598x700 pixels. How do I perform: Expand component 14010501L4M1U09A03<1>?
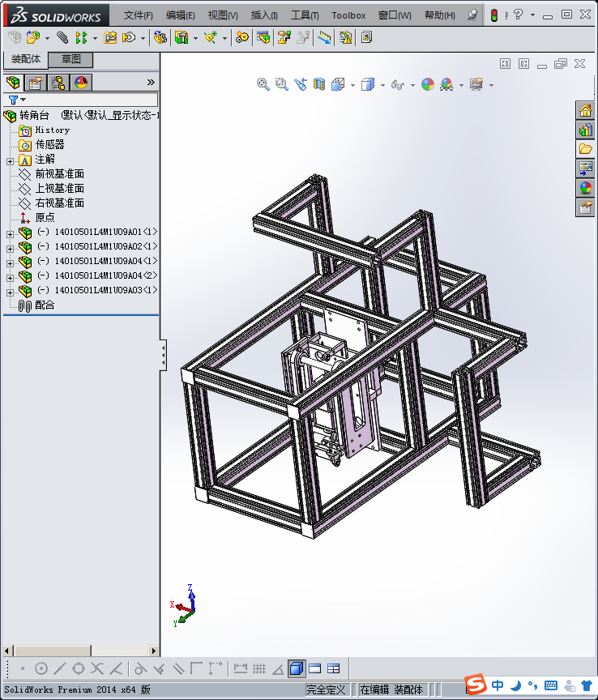click(x=10, y=292)
